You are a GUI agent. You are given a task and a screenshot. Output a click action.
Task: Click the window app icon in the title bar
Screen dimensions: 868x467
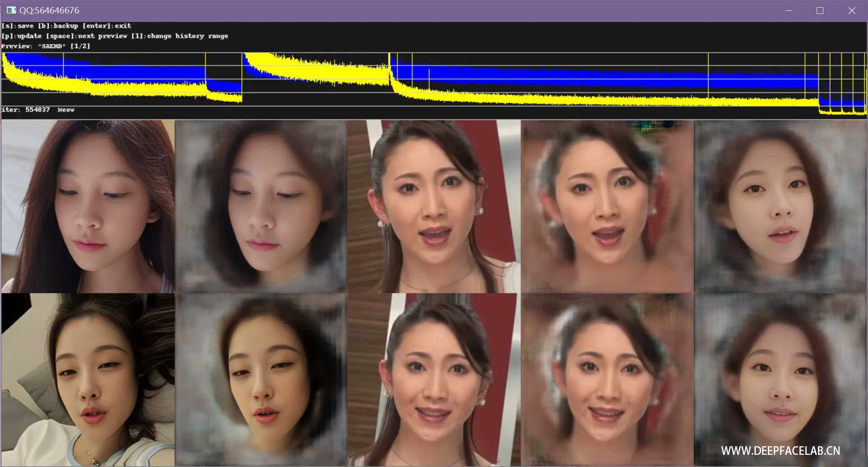[x=11, y=10]
